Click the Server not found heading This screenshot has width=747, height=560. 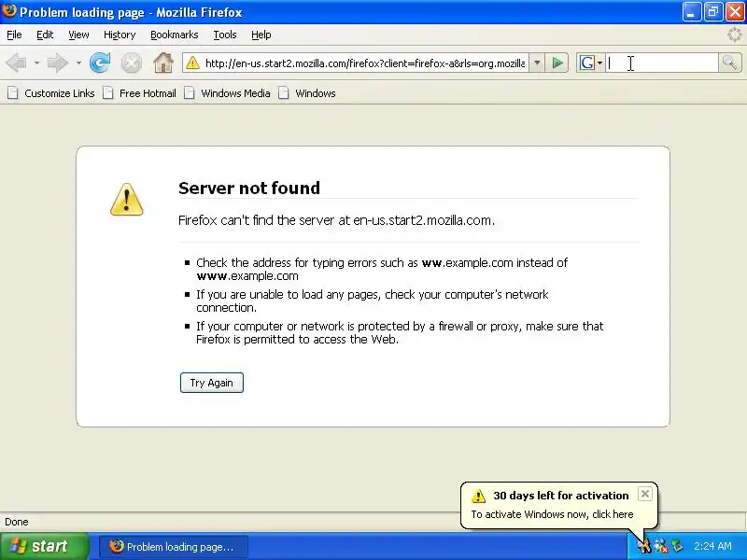click(x=249, y=189)
